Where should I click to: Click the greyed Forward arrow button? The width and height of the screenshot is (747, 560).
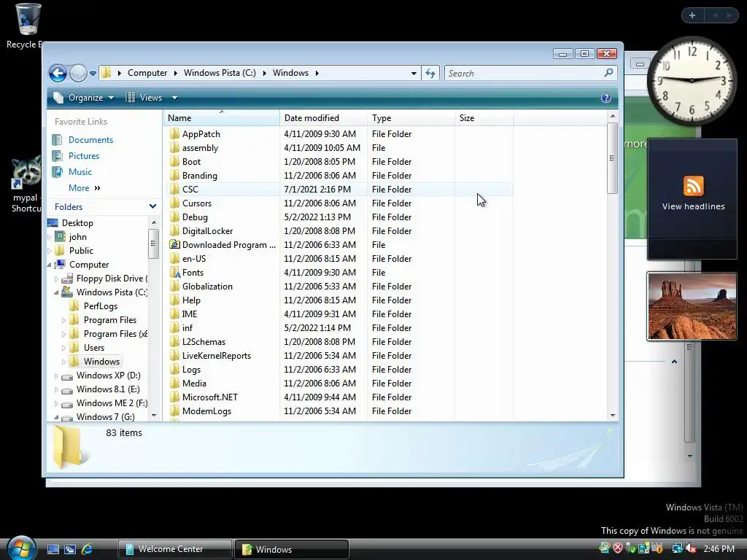coord(79,74)
